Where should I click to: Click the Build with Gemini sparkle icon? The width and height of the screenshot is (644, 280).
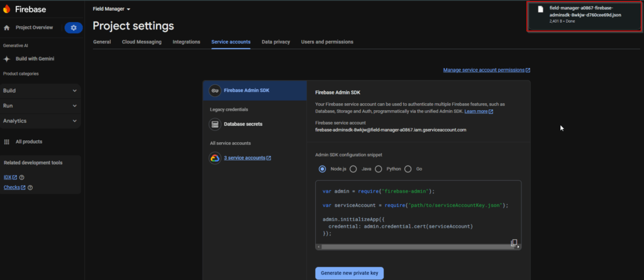6,59
